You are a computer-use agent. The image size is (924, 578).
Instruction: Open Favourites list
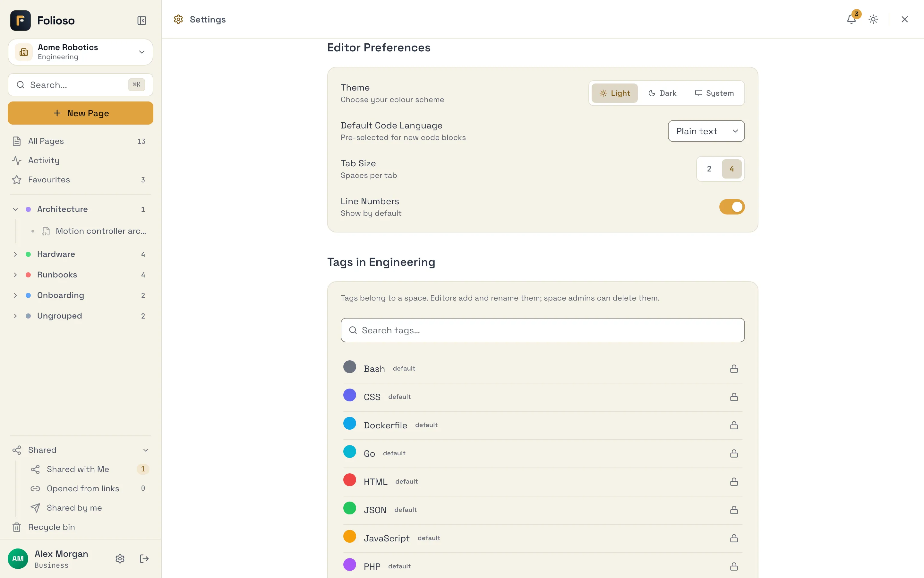click(x=80, y=180)
